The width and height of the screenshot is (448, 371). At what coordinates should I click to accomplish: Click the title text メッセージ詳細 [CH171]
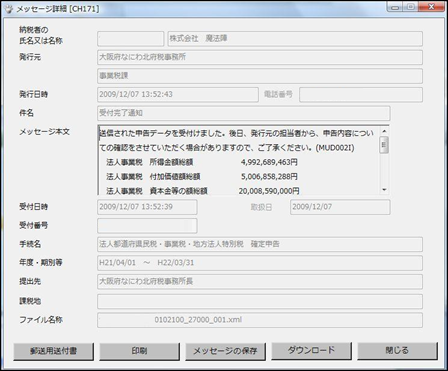(x=58, y=9)
